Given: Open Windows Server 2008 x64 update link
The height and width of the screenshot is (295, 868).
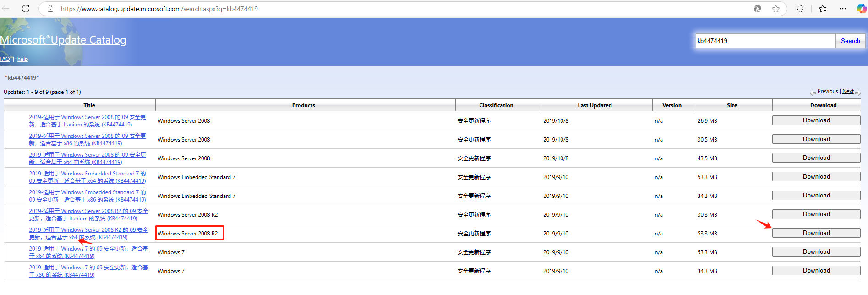Looking at the screenshot, I should tap(87, 158).
